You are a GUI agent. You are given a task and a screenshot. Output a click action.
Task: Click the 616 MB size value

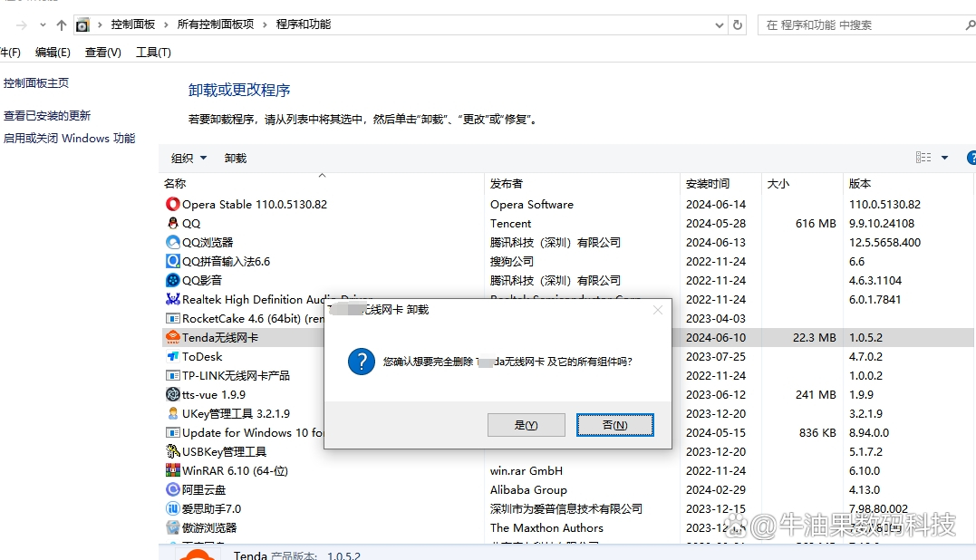(x=816, y=224)
